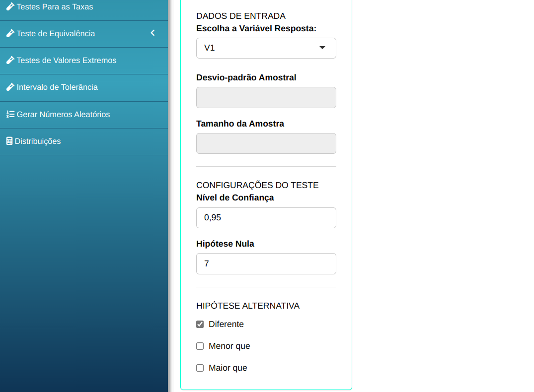The height and width of the screenshot is (392, 534).
Task: Click the Desvio-padrão Amostral field
Action: (266, 98)
